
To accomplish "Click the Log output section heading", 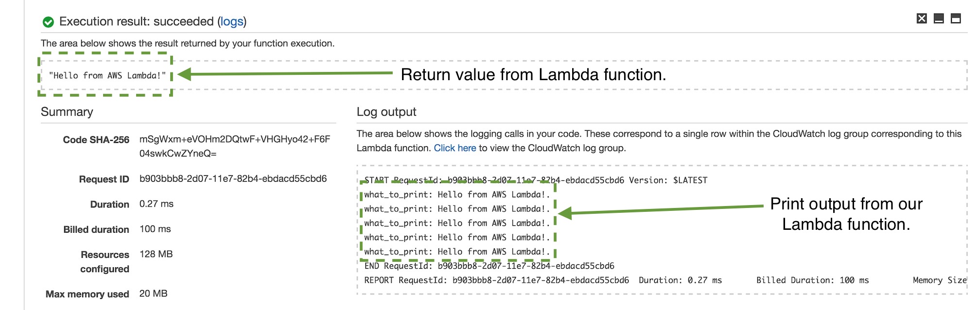I will (386, 112).
